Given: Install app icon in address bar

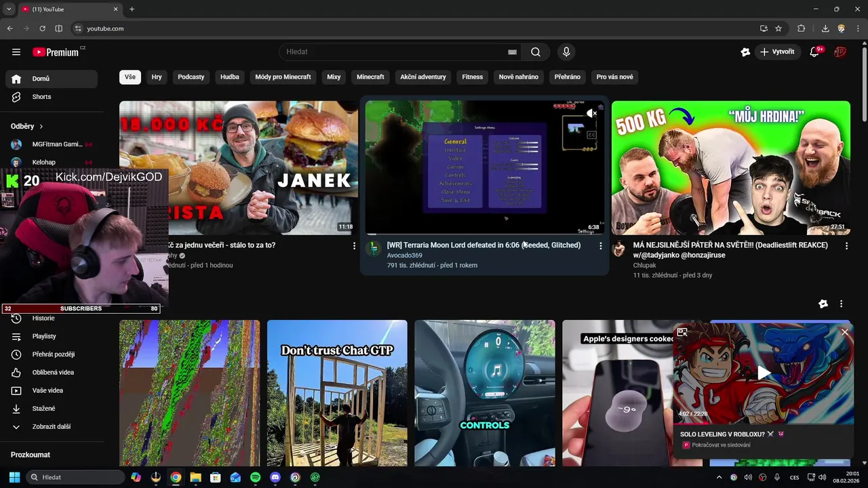Looking at the screenshot, I should click(764, 28).
